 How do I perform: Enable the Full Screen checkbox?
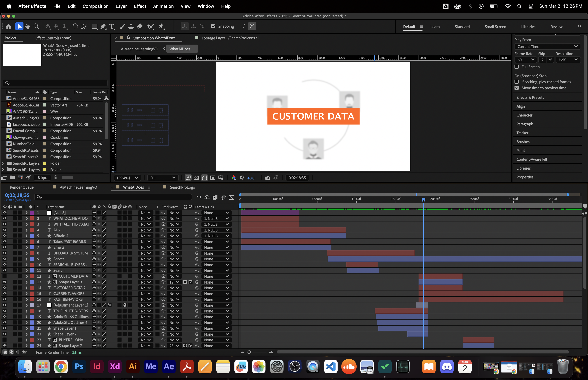pos(516,67)
